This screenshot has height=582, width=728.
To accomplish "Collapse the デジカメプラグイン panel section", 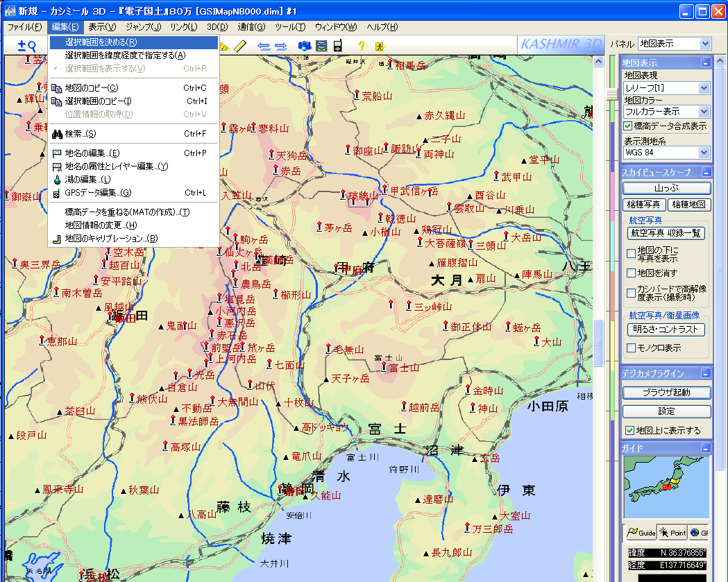I will click(x=706, y=374).
